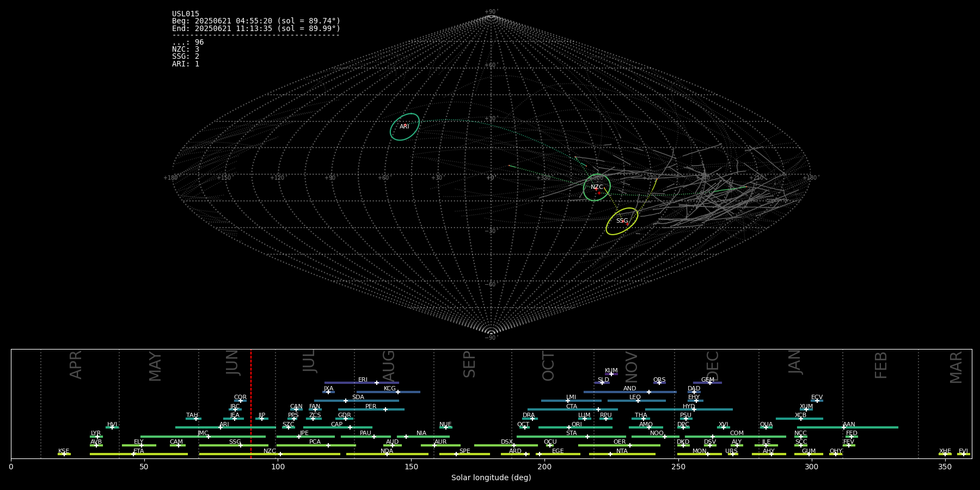Click the URS shower label in timeline
Image resolution: width=980 pixels, height=490 pixels.
point(731,451)
